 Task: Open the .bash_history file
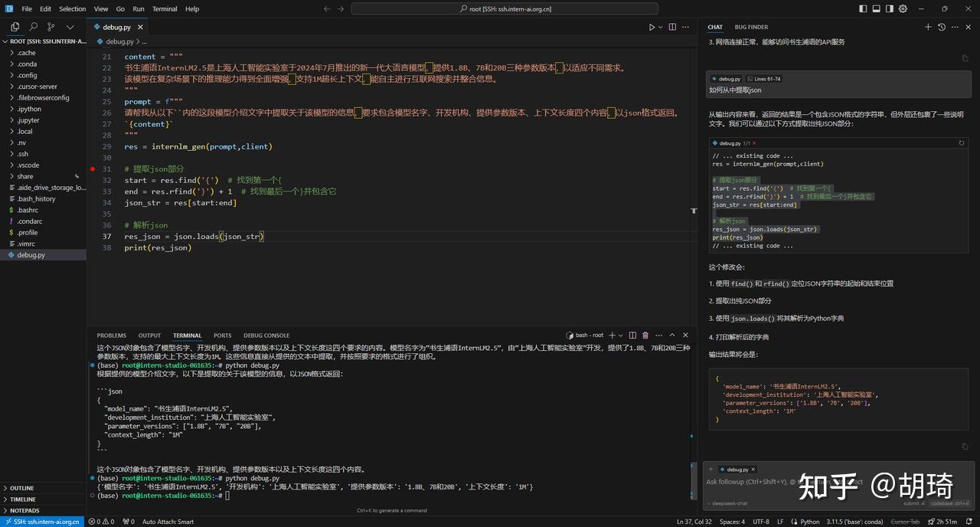tap(43, 198)
